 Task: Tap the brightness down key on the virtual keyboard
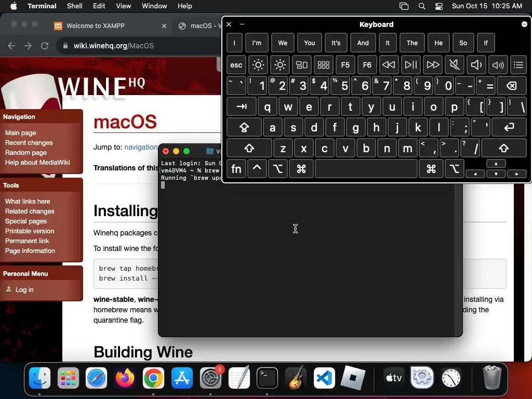pos(258,64)
